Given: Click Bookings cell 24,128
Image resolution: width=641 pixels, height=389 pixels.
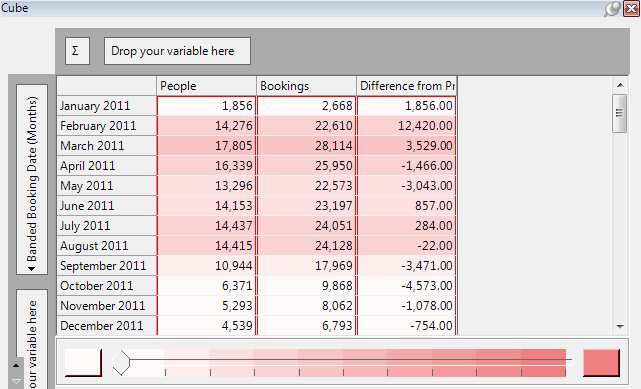Looking at the screenshot, I should coord(307,246).
